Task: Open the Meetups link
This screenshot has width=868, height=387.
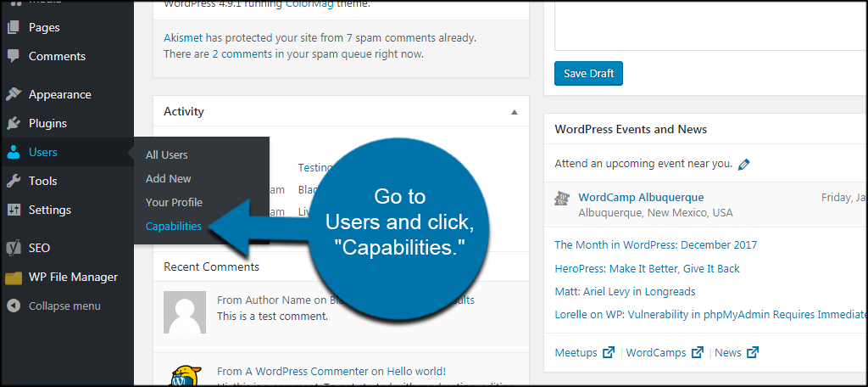Action: pyautogui.click(x=576, y=352)
